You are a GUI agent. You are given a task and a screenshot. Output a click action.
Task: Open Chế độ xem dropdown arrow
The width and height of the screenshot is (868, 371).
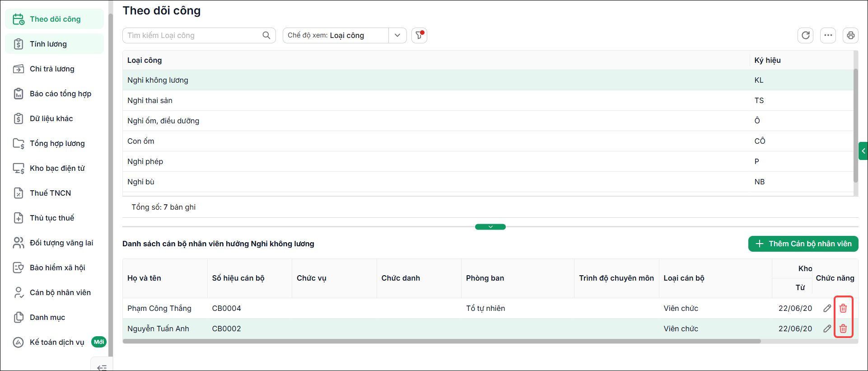click(397, 35)
